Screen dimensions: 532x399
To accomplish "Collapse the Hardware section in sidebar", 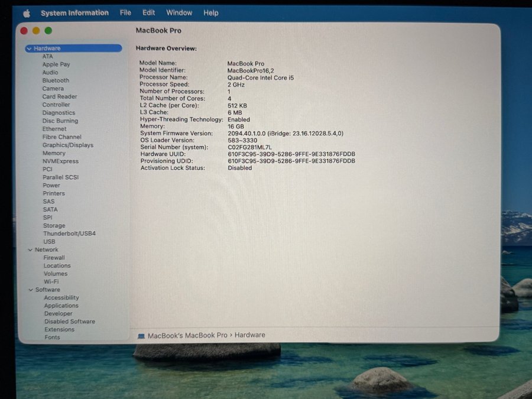I will pos(29,48).
